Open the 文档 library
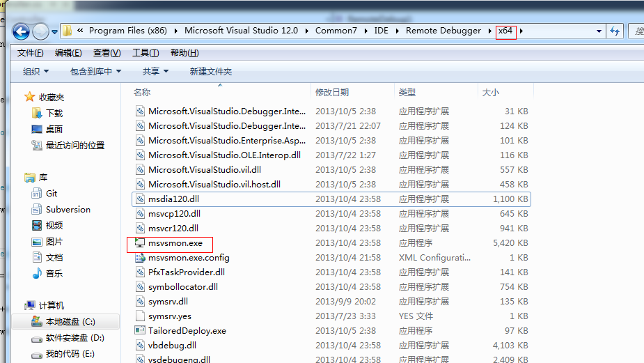 pos(54,257)
